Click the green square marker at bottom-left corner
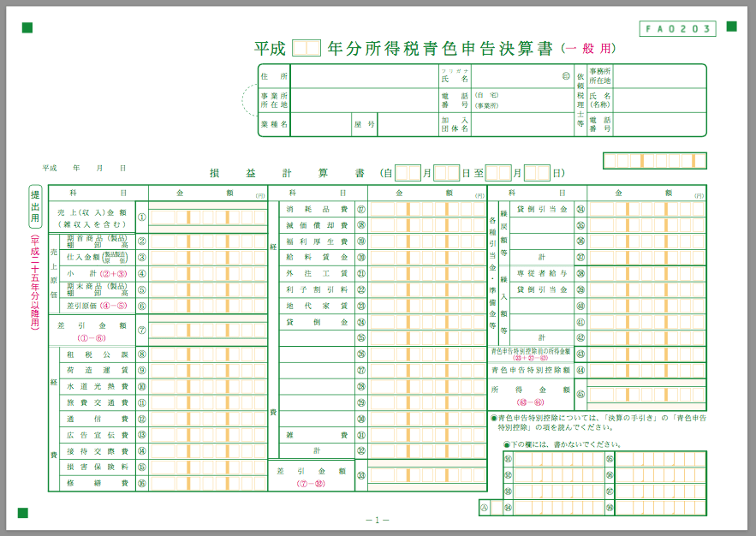Screen dimensions: 756x536 [x=23, y=513]
